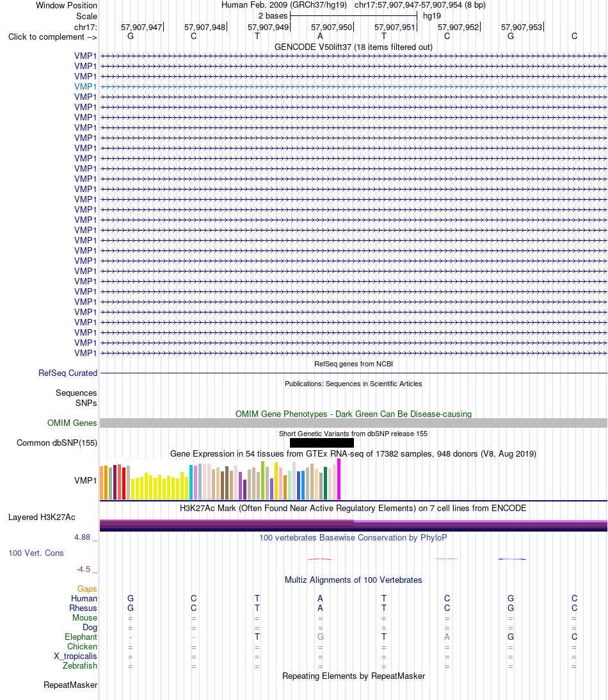This screenshot has height=700, width=608.
Task: Click the first orange GTEx expression bar
Action: coord(102,483)
